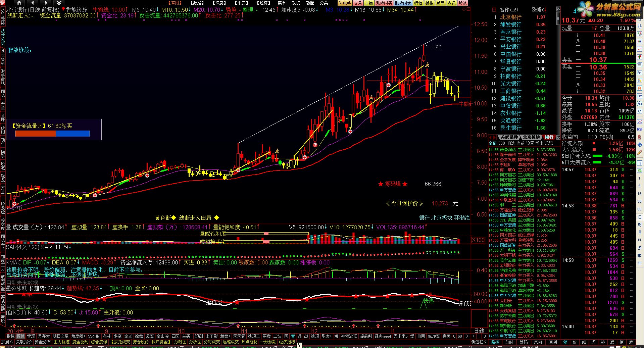Open the 【数据】 menu
The image size is (644, 348).
click(197, 3)
